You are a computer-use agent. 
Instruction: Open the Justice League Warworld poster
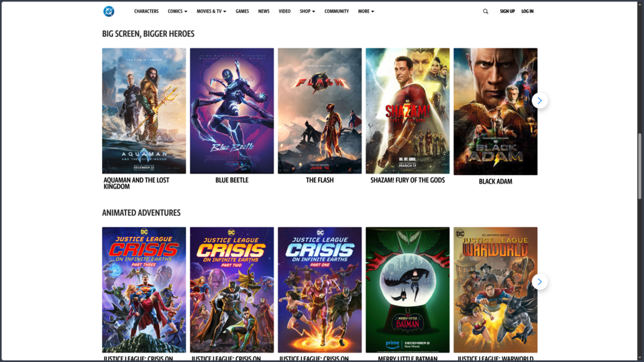click(495, 290)
